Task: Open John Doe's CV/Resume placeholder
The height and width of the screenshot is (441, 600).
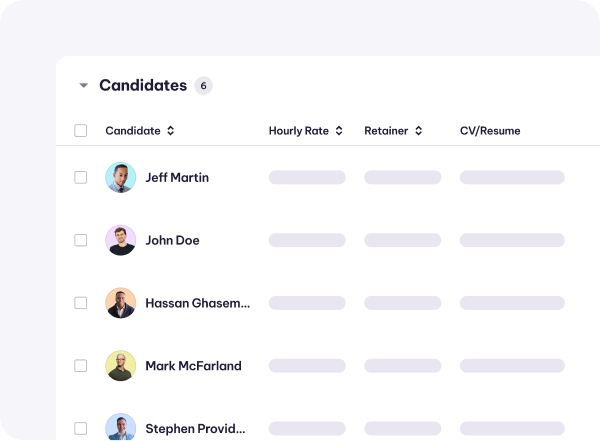Action: pos(512,240)
